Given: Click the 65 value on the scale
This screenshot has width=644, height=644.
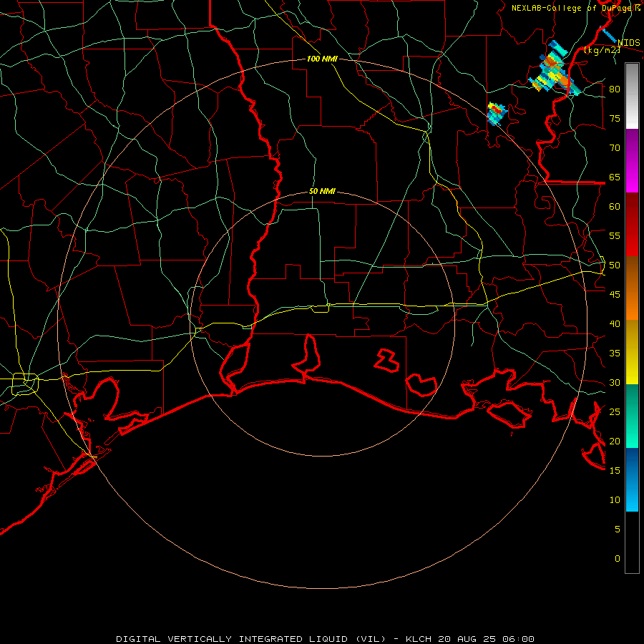Looking at the screenshot, I should tap(615, 177).
